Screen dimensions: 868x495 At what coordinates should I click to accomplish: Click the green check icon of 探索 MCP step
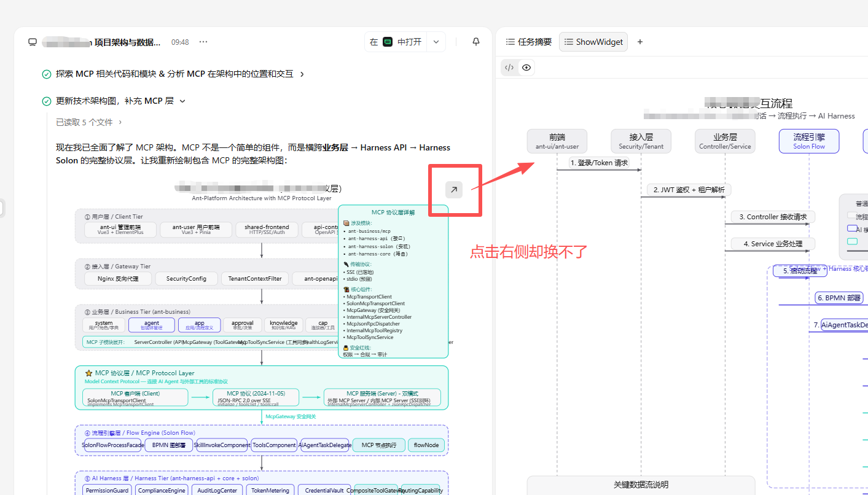click(x=46, y=74)
